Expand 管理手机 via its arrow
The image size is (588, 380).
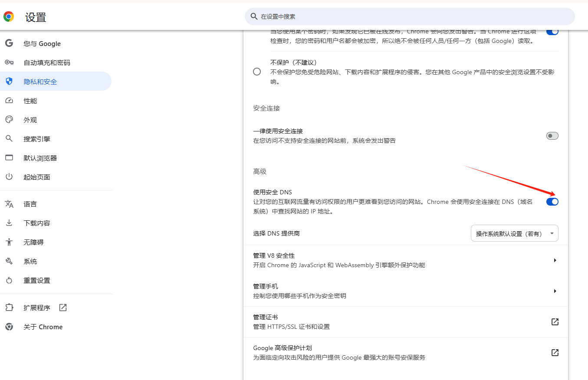coord(555,291)
